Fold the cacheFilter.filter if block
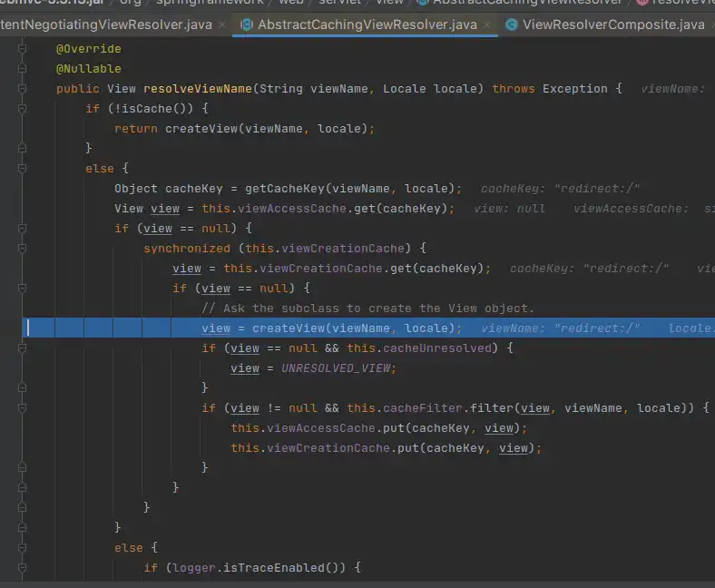The image size is (715, 588). (22, 407)
